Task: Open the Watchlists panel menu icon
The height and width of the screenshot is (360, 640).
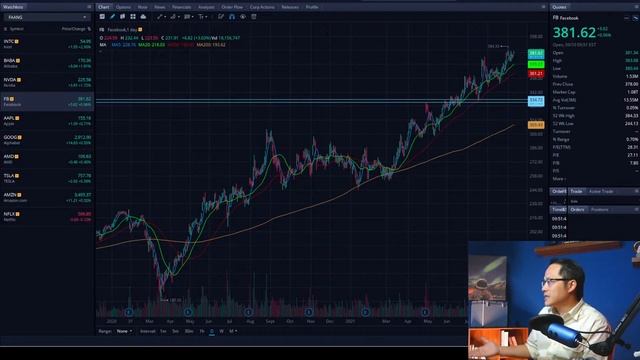Action: point(89,7)
